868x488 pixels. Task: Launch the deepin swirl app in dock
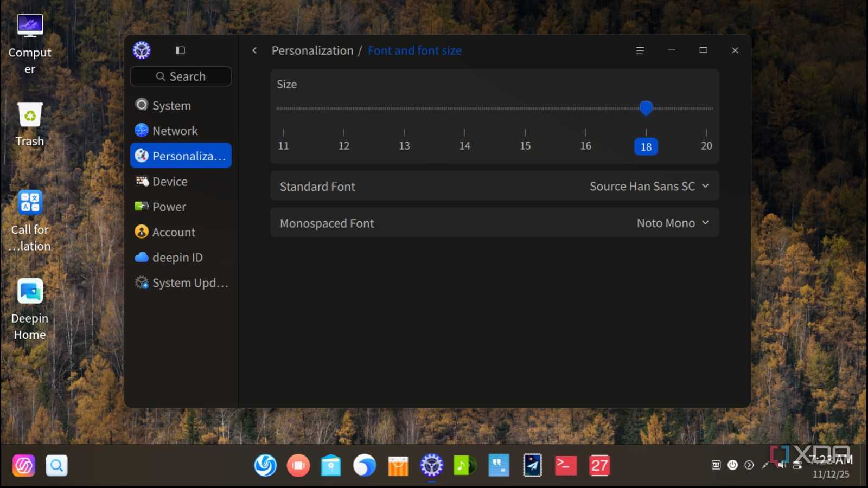pos(265,465)
